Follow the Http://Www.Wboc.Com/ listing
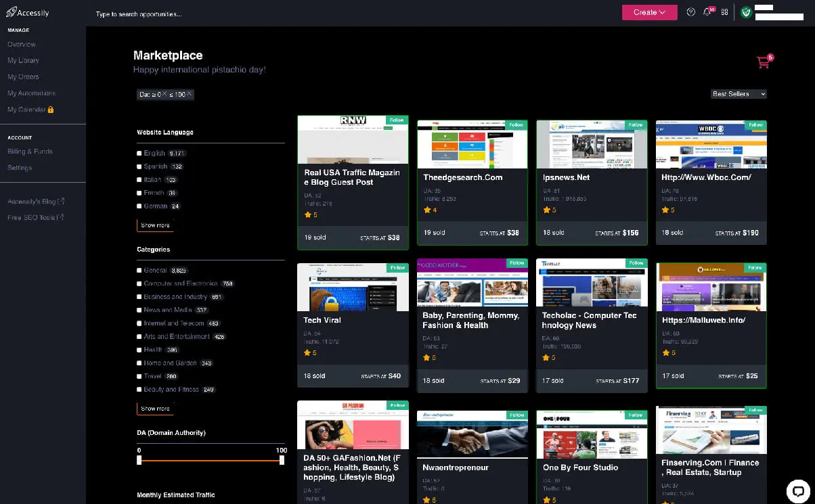 point(755,124)
